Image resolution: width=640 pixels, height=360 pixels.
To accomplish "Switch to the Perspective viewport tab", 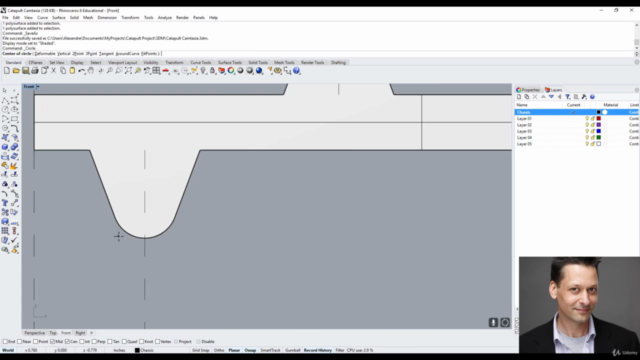I will (x=35, y=333).
